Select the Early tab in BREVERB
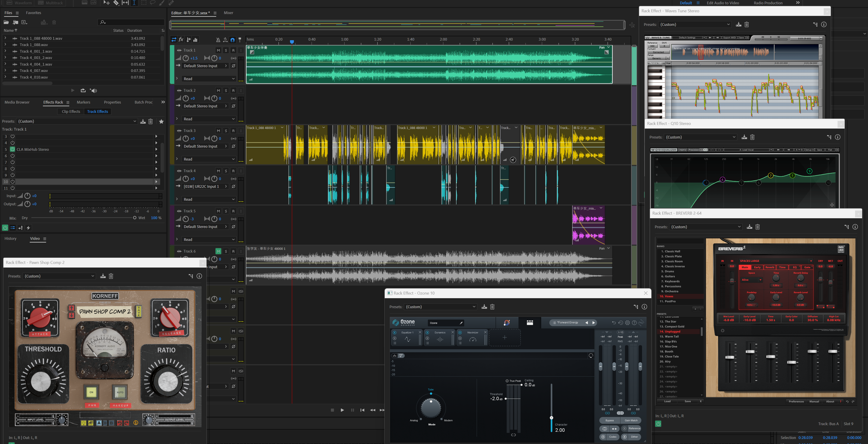The image size is (868, 444). pos(757,267)
